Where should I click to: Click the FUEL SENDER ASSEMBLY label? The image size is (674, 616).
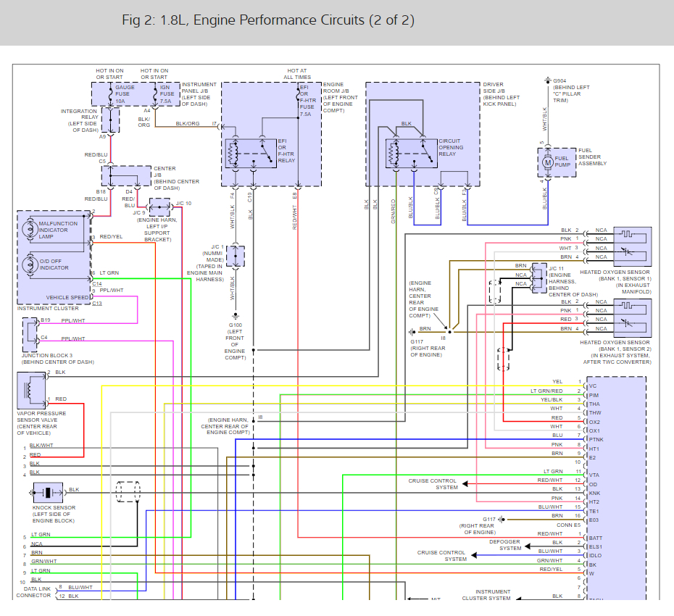592,157
